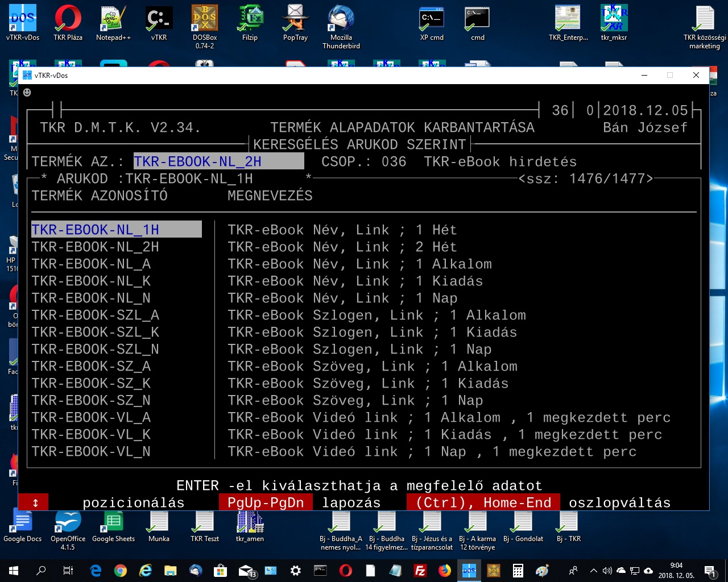The image size is (728, 582).
Task: Open the Windows Start menu
Action: click(14, 571)
